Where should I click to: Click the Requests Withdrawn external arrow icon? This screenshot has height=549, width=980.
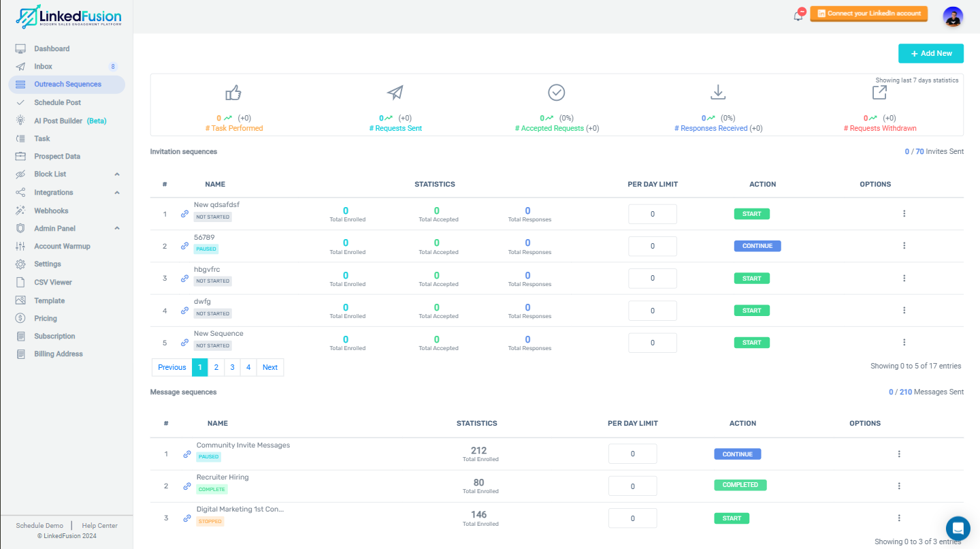pyautogui.click(x=879, y=92)
